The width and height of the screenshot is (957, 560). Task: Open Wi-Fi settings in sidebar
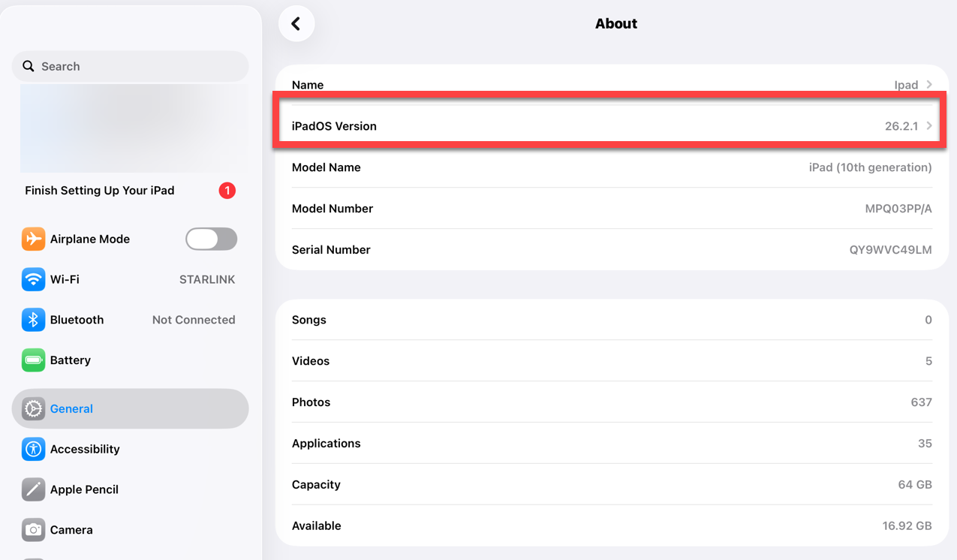click(x=131, y=279)
